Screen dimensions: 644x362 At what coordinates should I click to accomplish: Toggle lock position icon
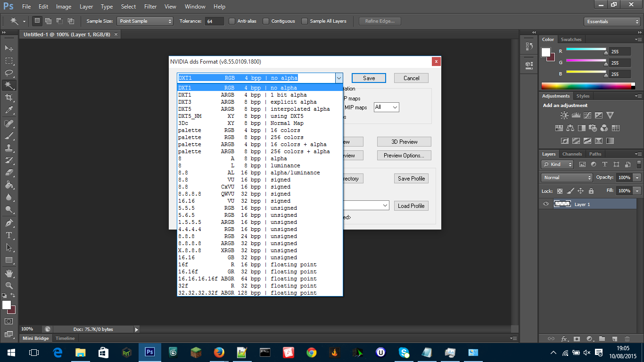[x=580, y=191]
